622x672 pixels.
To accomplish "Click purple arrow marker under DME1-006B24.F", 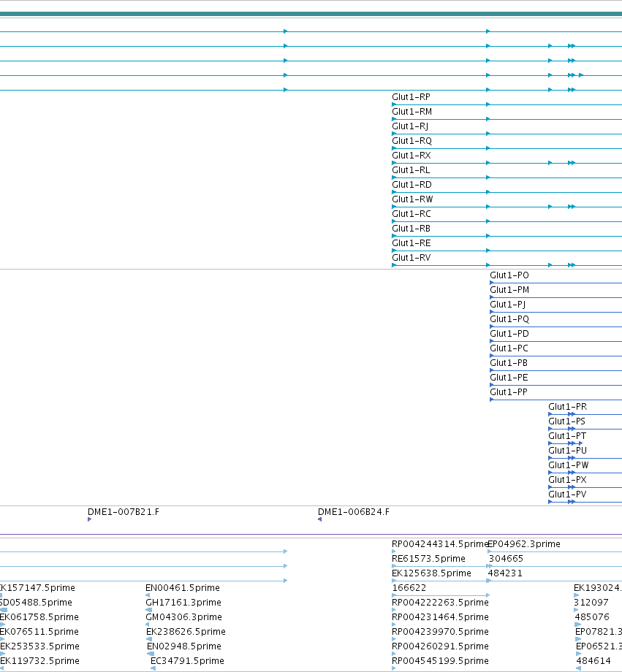I will pyautogui.click(x=319, y=519).
